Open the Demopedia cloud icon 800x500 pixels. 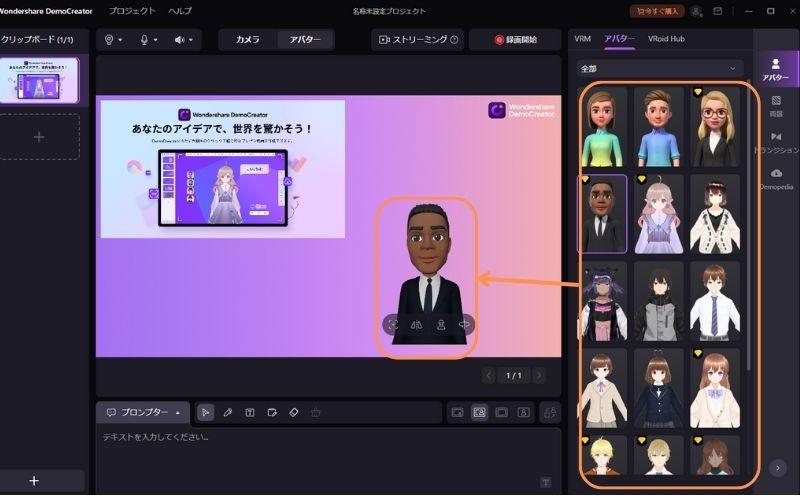click(776, 179)
